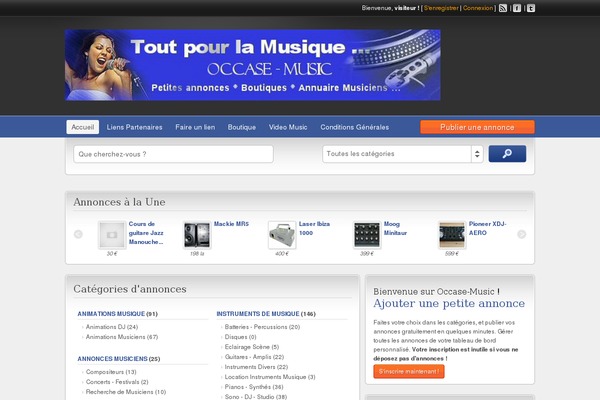Click the magnifier search button
This screenshot has height=400, width=600.
(507, 153)
